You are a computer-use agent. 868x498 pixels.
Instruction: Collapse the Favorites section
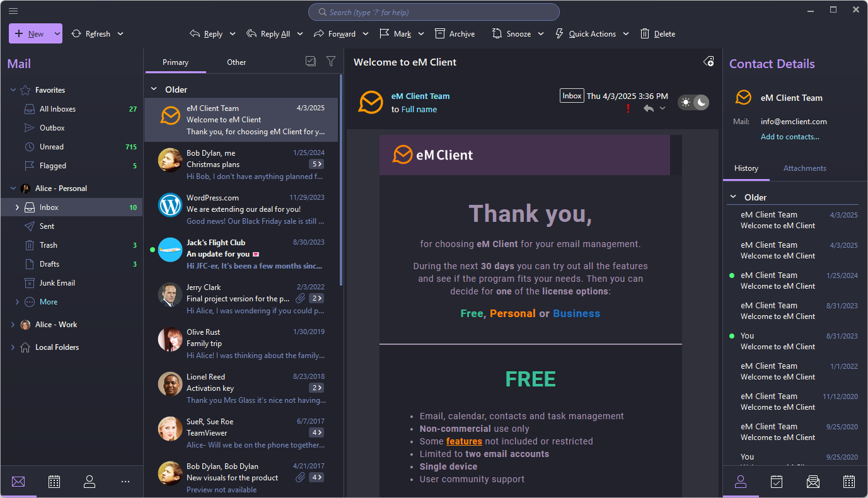(x=13, y=90)
